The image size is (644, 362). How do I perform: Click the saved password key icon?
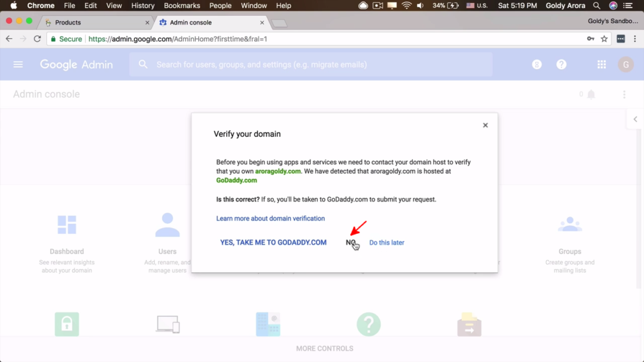point(591,39)
